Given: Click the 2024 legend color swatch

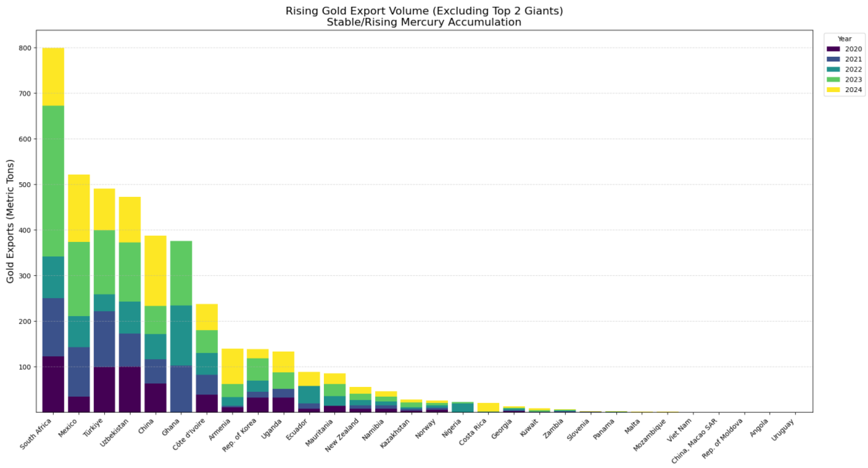Looking at the screenshot, I should point(833,90).
